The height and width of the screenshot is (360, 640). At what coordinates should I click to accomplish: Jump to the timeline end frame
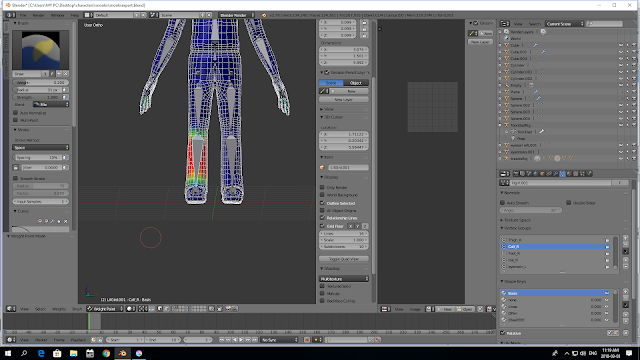point(255,340)
